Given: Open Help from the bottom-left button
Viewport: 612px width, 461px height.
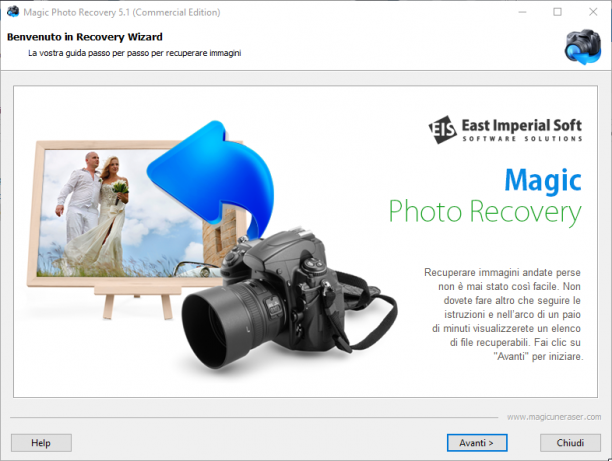Looking at the screenshot, I should pyautogui.click(x=41, y=443).
